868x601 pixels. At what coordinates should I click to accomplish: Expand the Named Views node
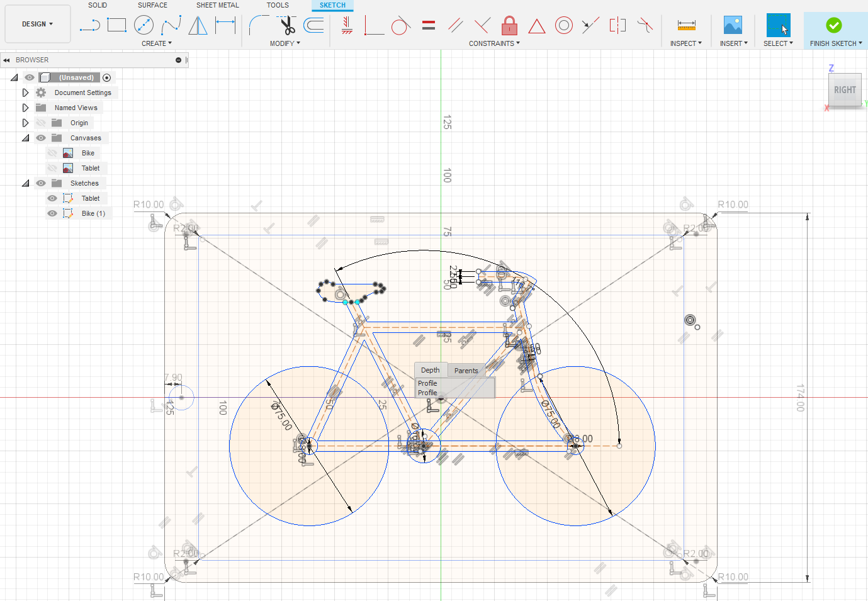[26, 108]
